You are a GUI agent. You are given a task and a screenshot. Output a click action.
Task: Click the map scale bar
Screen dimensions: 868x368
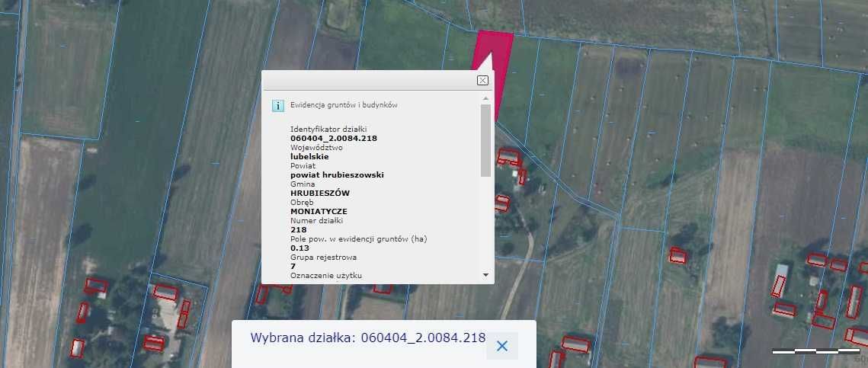[816, 350]
